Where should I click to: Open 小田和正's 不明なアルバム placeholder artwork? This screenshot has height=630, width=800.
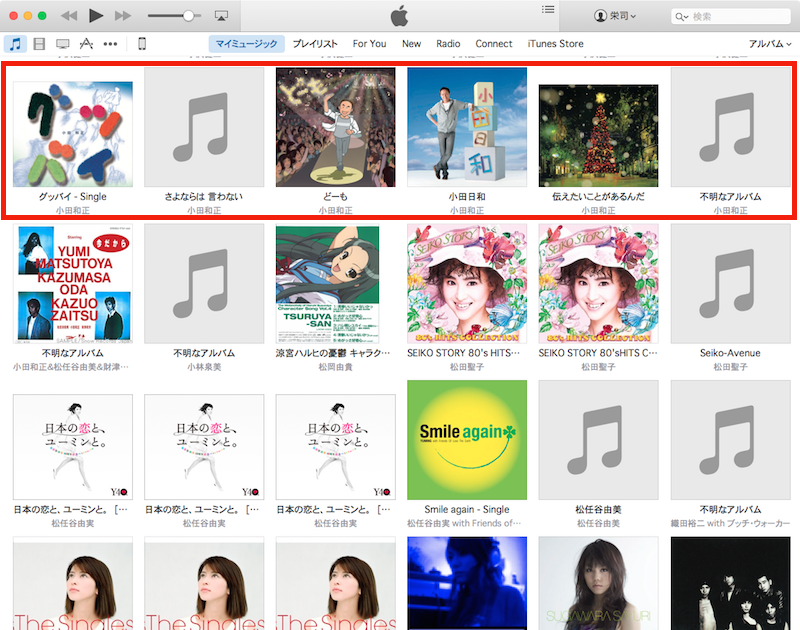click(731, 127)
